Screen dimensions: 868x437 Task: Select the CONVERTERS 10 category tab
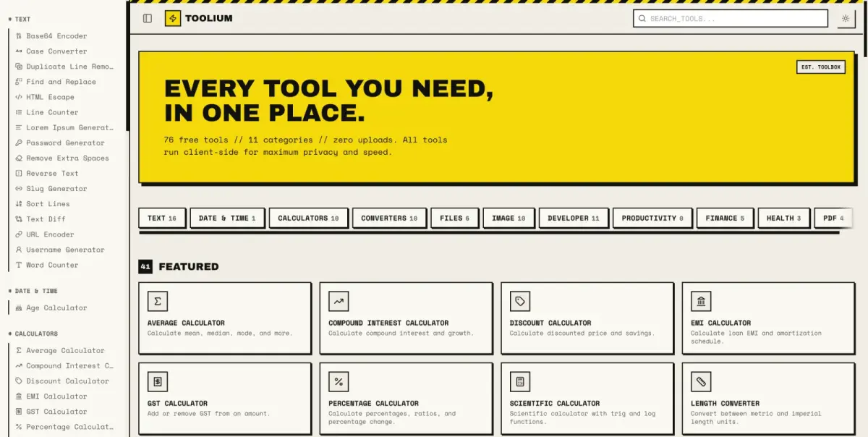[389, 218]
